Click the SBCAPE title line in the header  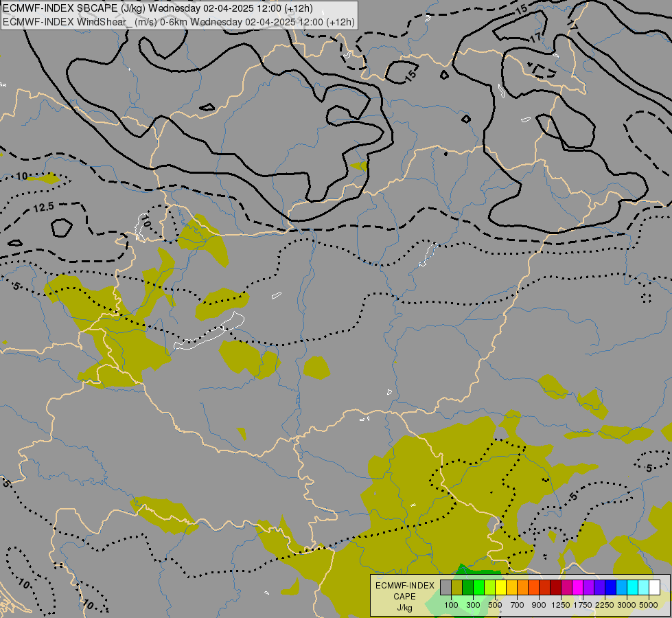coord(158,8)
